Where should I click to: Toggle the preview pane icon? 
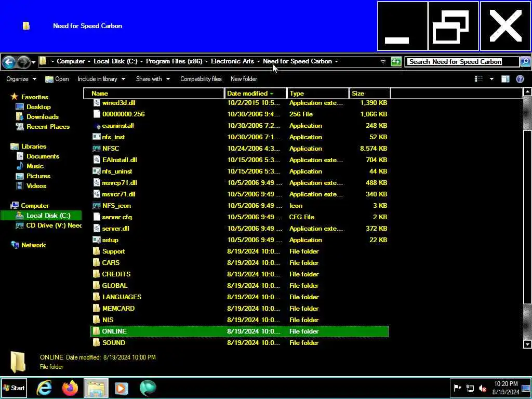505,79
